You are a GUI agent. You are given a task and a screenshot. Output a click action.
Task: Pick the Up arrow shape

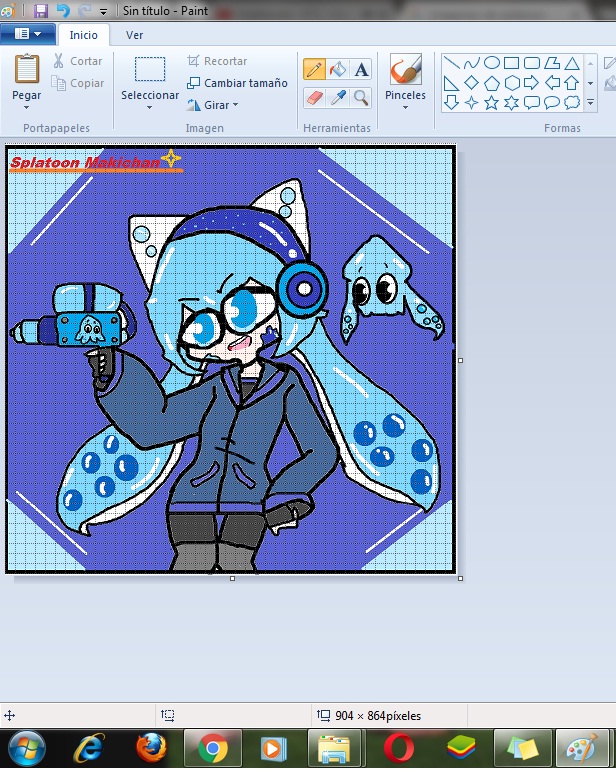572,83
